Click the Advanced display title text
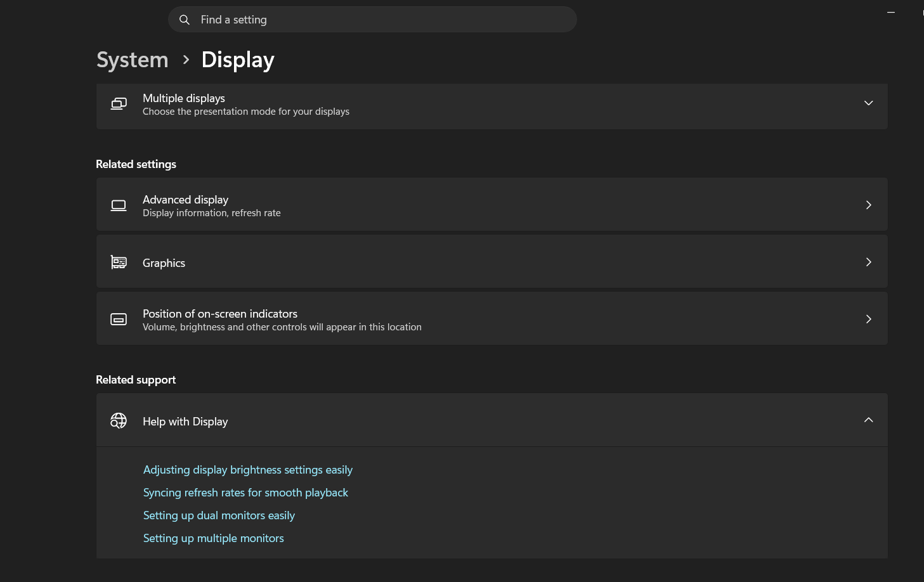Screen dimensions: 924x582 [185, 200]
